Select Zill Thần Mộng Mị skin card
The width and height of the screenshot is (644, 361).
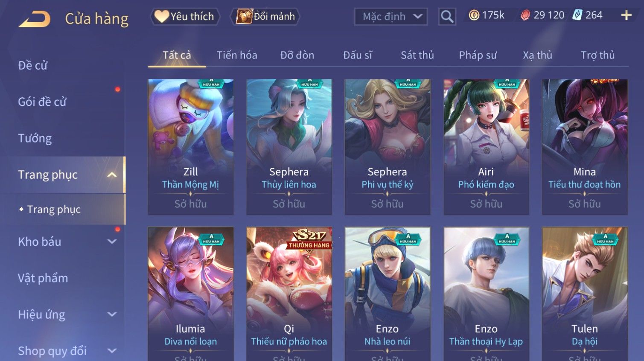(190, 147)
